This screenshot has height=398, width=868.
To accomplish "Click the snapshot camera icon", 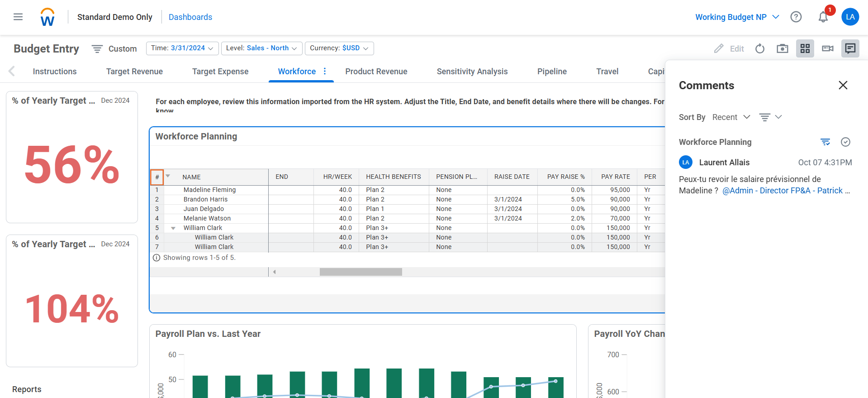I will click(782, 48).
